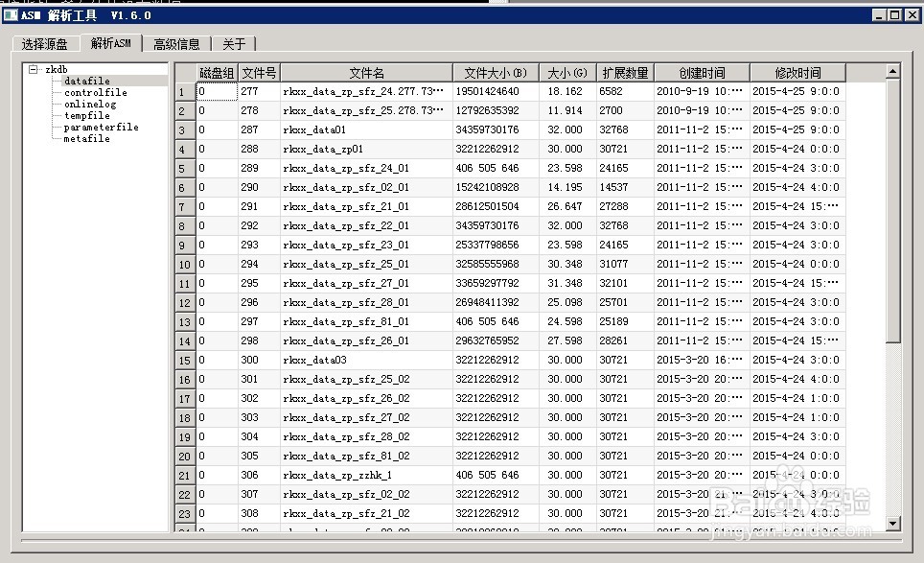Click file name rkxx_data_zp_sfz_28_01
924x563 pixels.
(346, 302)
